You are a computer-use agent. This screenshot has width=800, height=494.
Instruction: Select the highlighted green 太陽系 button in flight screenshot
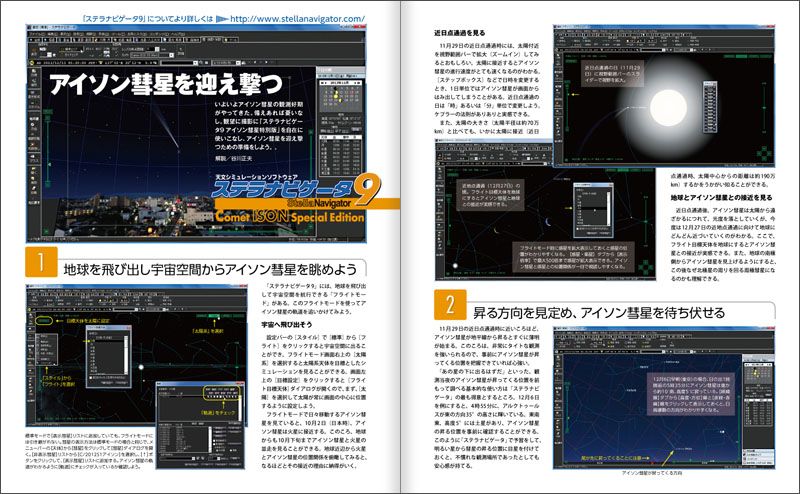point(214,316)
